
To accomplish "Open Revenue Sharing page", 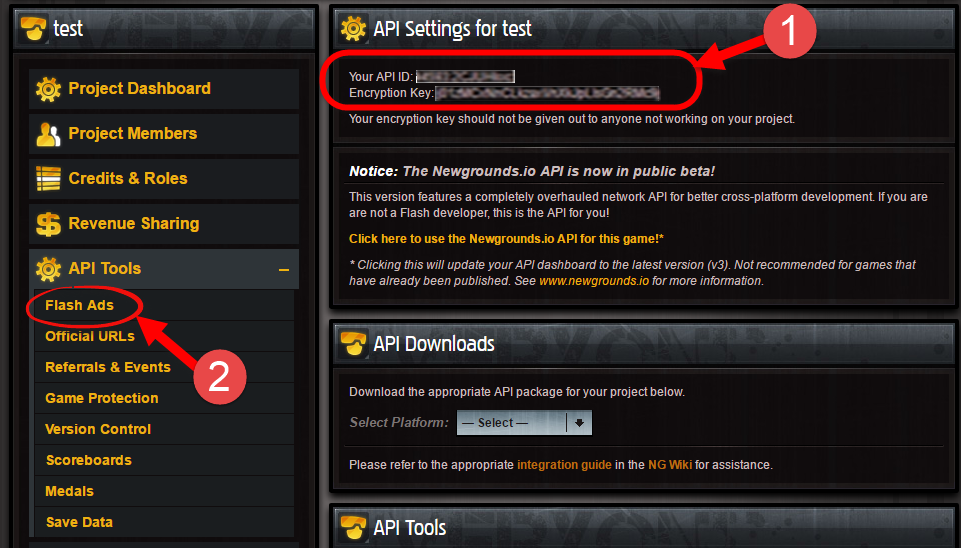I will pyautogui.click(x=164, y=224).
